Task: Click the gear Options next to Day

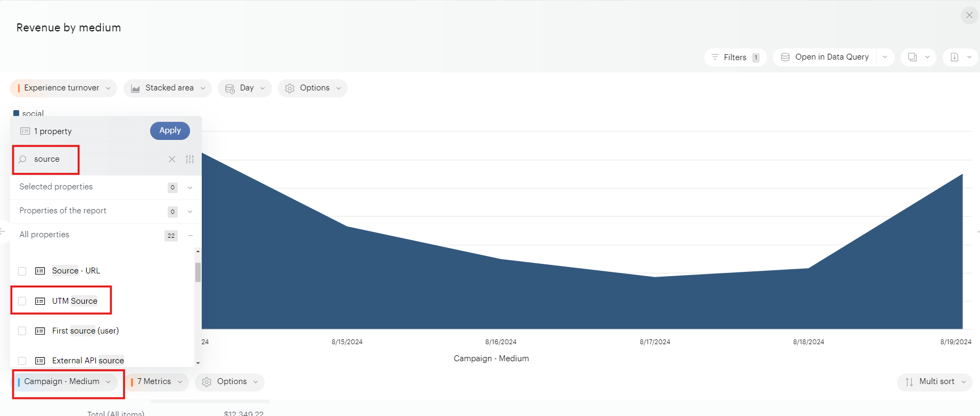Action: tap(312, 88)
